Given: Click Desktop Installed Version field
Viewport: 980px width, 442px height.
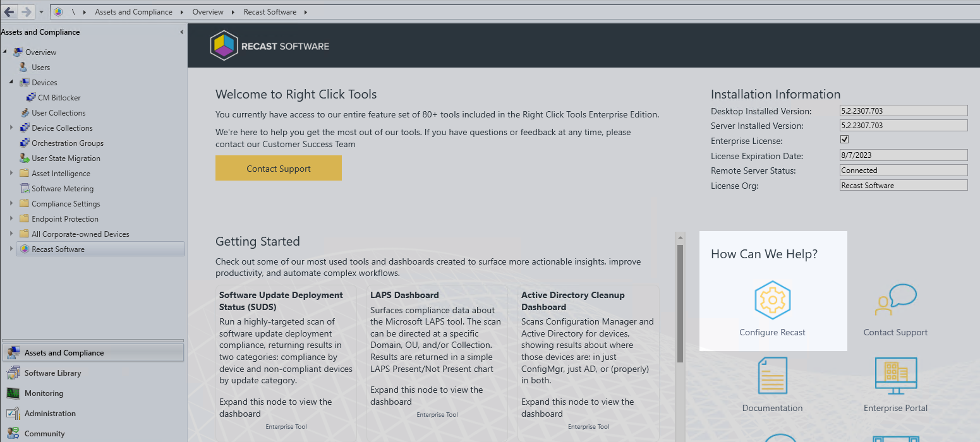Looking at the screenshot, I should pyautogui.click(x=904, y=110).
